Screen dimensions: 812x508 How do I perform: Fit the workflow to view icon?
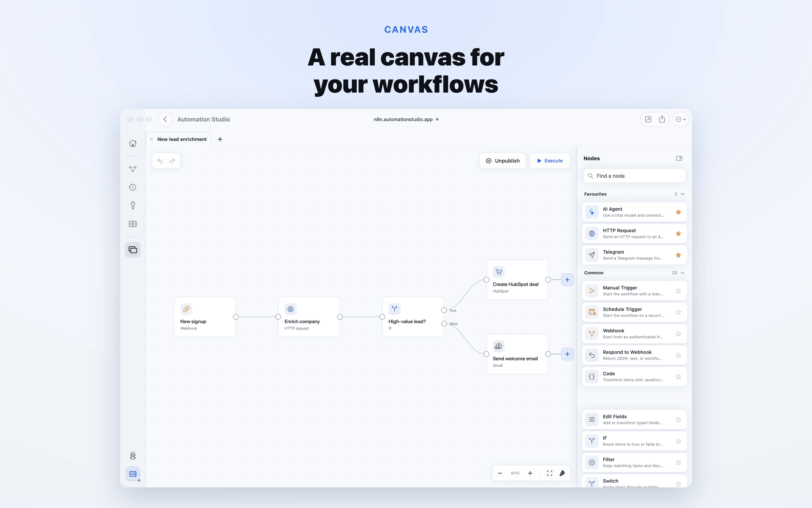[550, 473]
